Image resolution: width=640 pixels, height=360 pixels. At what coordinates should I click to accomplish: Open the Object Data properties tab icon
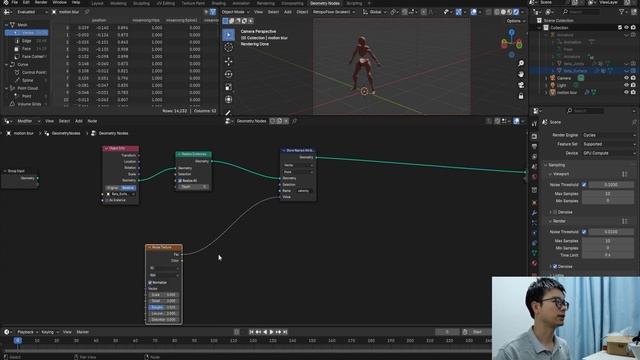tap(534, 253)
